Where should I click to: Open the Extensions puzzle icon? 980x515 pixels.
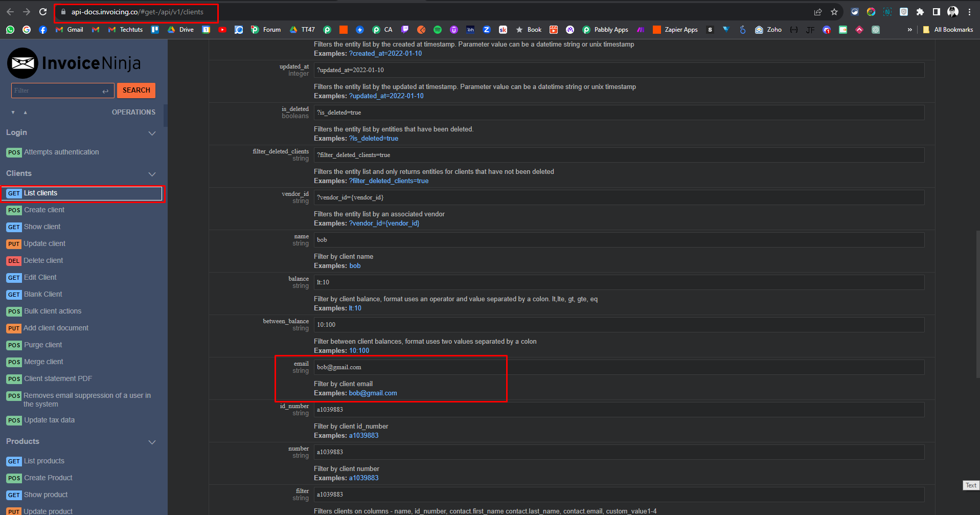point(920,12)
